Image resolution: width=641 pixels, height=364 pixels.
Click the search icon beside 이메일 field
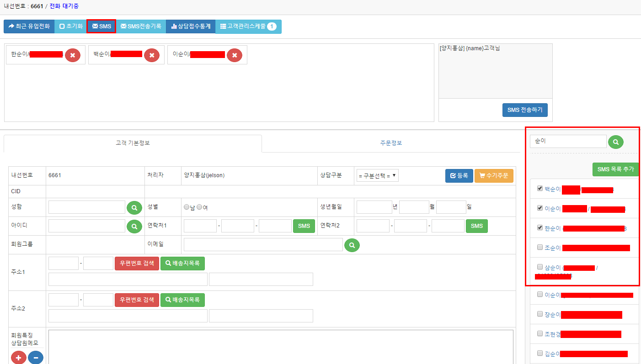352,245
